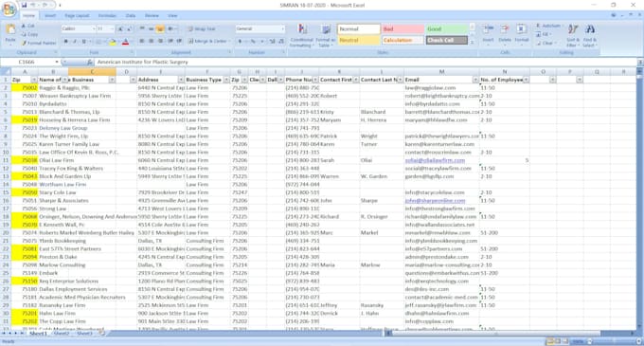Apply the red Font Color
Screen dimensions: 644x346
click(126, 42)
